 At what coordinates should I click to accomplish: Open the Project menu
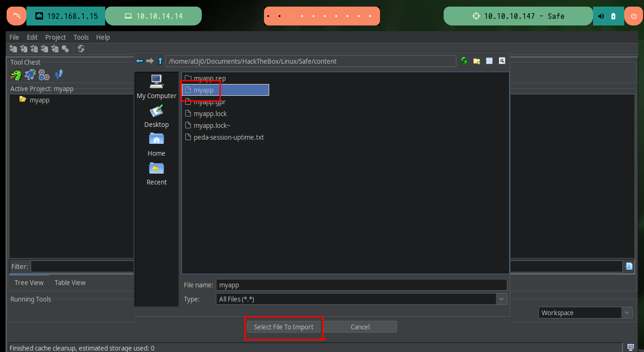[x=56, y=37]
